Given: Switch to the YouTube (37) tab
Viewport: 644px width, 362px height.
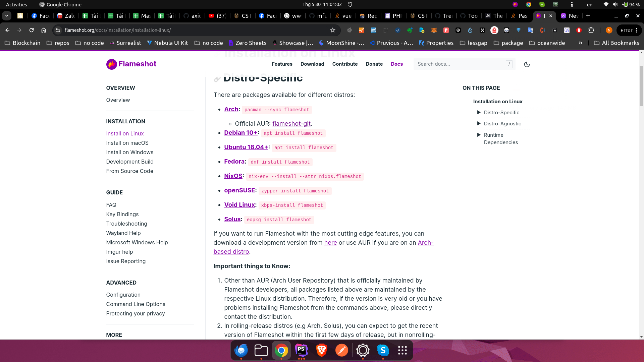Looking at the screenshot, I should tap(217, 16).
